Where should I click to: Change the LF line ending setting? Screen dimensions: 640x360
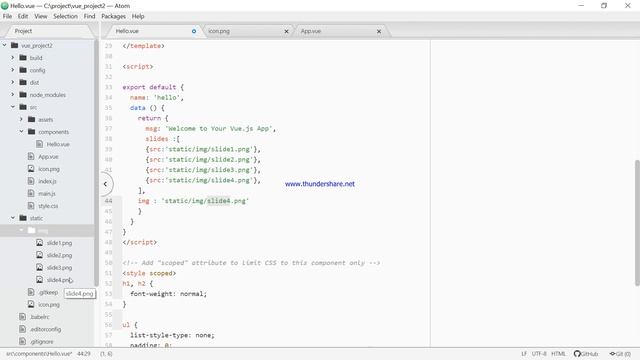[x=524, y=353]
